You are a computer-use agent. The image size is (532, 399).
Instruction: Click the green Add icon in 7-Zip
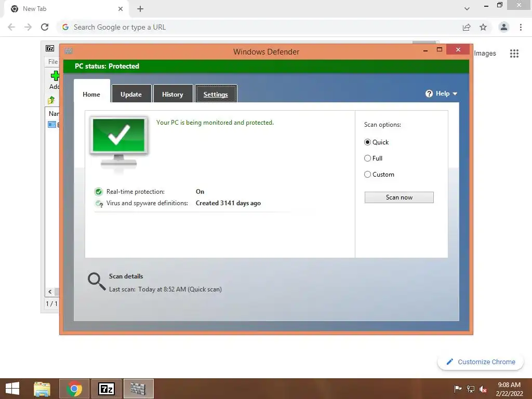click(x=55, y=76)
